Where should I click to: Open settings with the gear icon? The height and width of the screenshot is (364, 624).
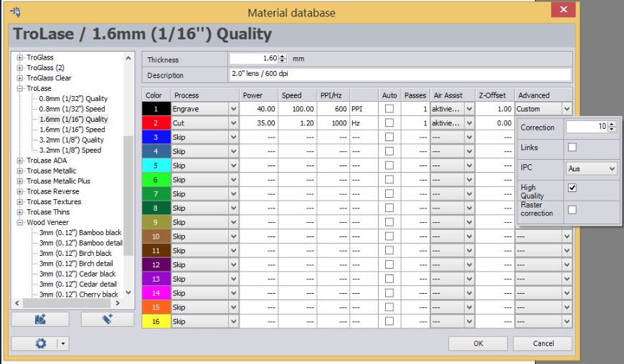[40, 343]
